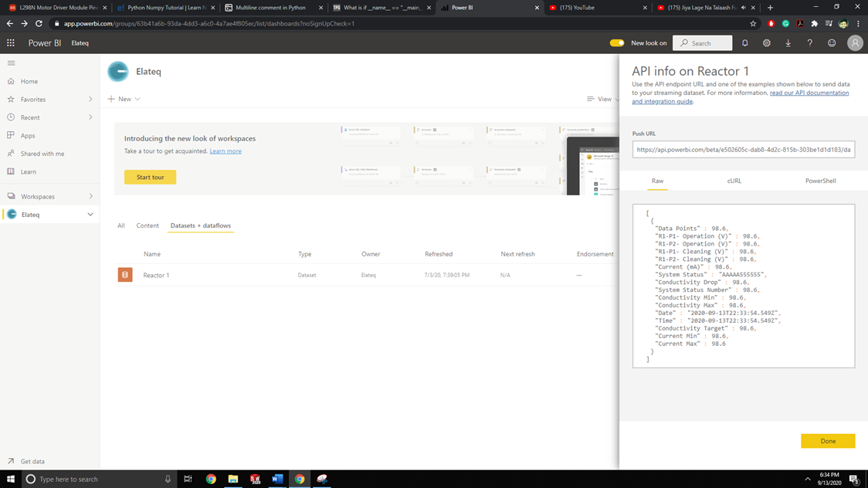Open Chrome extensions puzzle icon

coord(814,24)
